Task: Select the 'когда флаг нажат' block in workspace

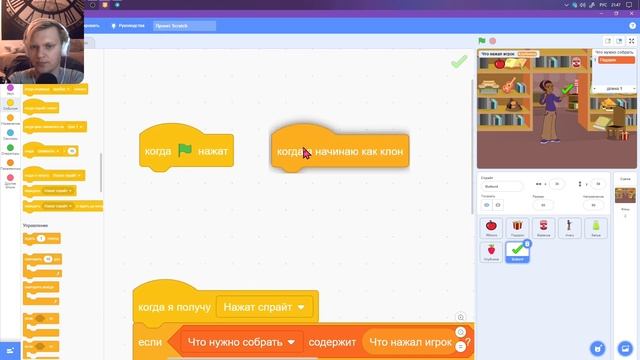Action: click(186, 148)
